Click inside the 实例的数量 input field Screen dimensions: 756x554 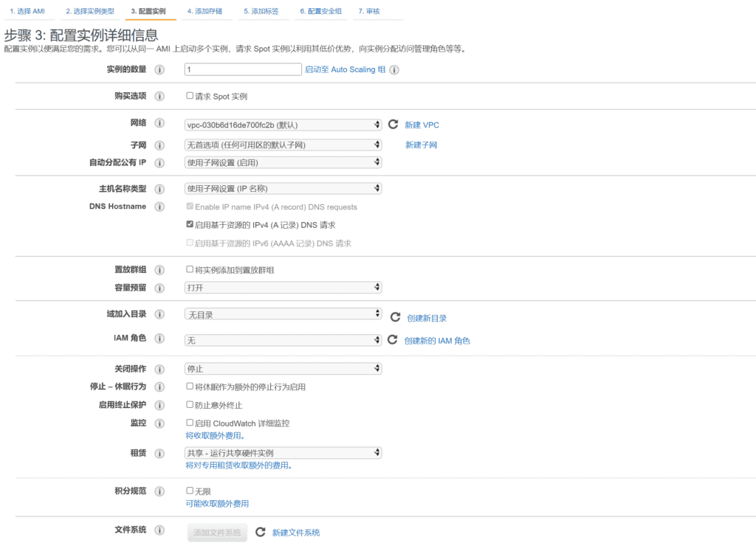(x=241, y=69)
